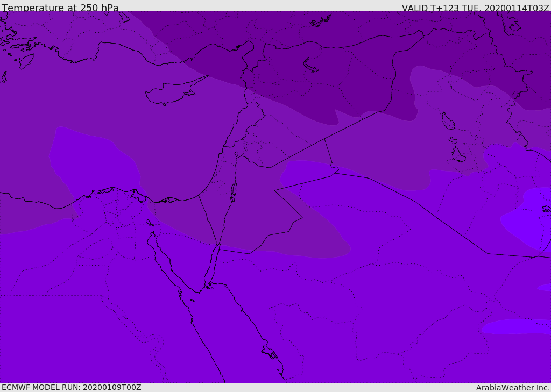Click the 'VALID T+123 TUE. 20200114T03Z' label
This screenshot has width=551, height=392.
[x=476, y=8]
